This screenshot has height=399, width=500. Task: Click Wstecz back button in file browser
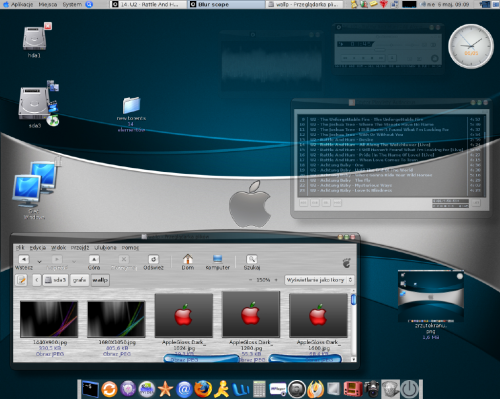(24, 262)
